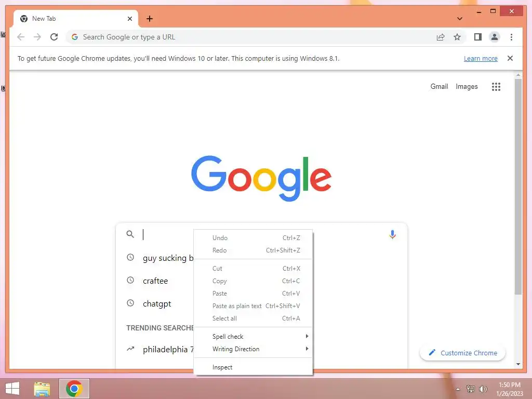Dismiss the Windows update notice bar
Image resolution: width=532 pixels, height=399 pixels.
tap(510, 58)
